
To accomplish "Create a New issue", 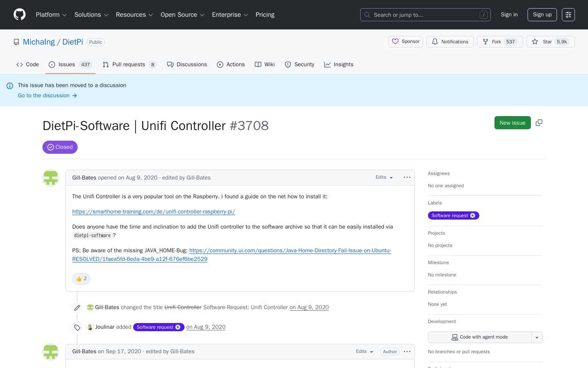I will (x=512, y=123).
